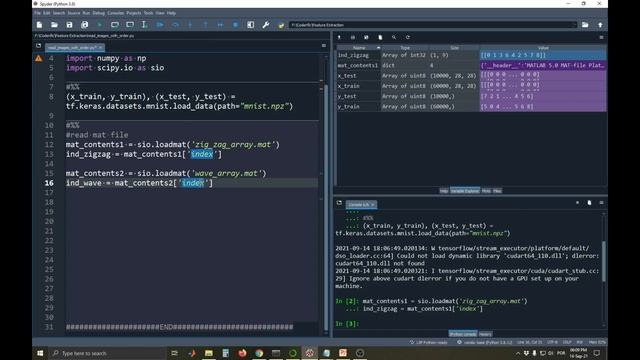Sort by Type column header

tap(405, 48)
